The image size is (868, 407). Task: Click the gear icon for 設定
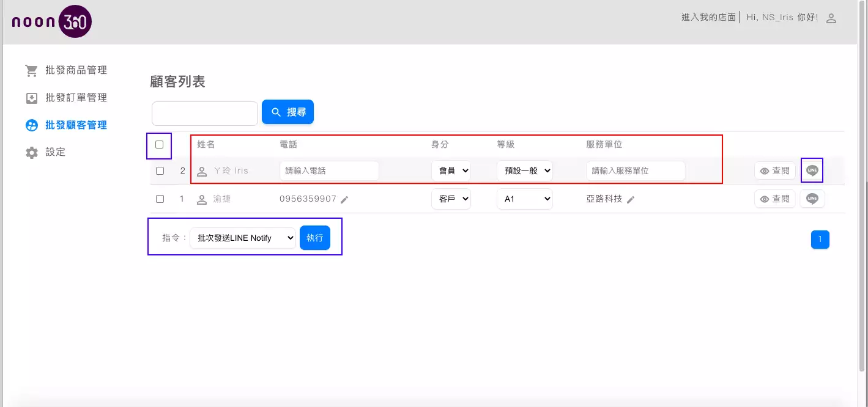point(31,152)
